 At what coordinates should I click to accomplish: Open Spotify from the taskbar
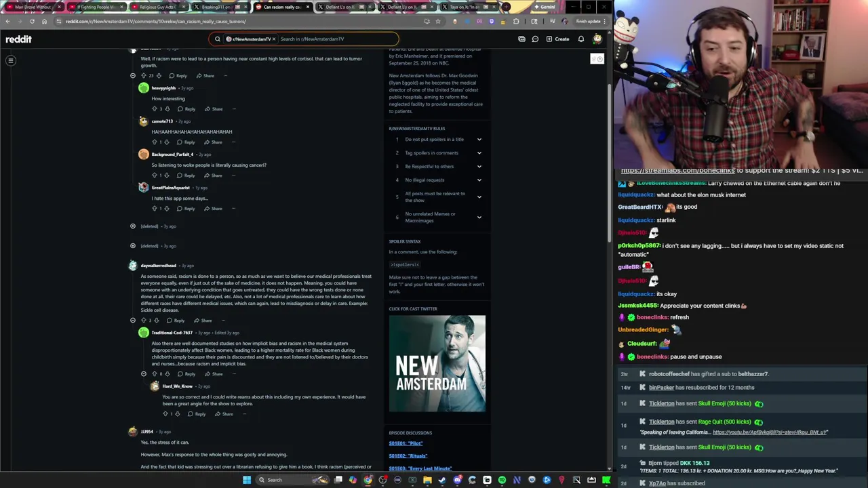point(502,480)
